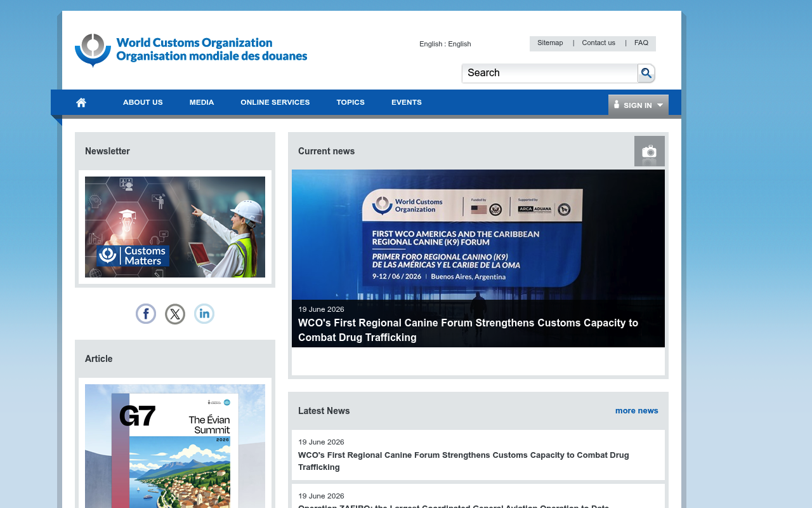
Task: Expand the Sign In dropdown
Action: pos(638,105)
